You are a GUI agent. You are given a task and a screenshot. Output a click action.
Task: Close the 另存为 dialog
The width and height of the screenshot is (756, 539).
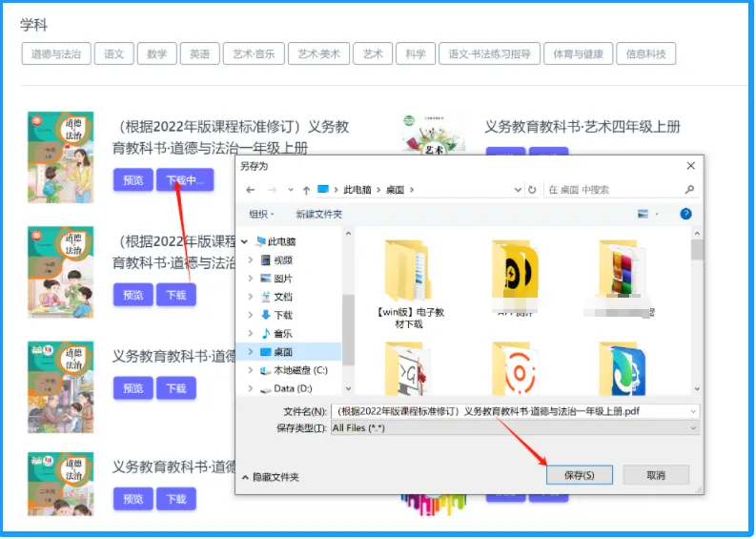(x=690, y=166)
